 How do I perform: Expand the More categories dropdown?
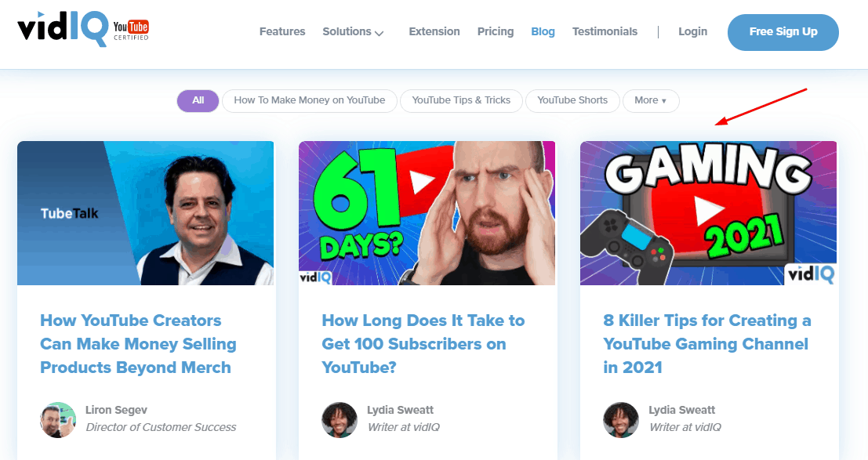pyautogui.click(x=651, y=101)
